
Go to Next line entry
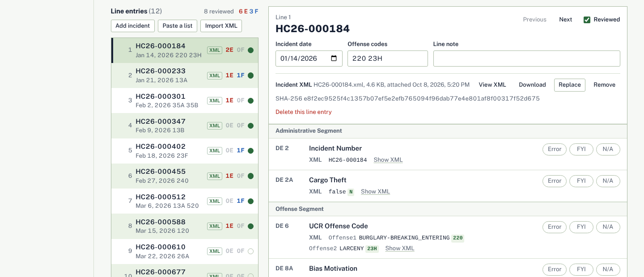566,20
